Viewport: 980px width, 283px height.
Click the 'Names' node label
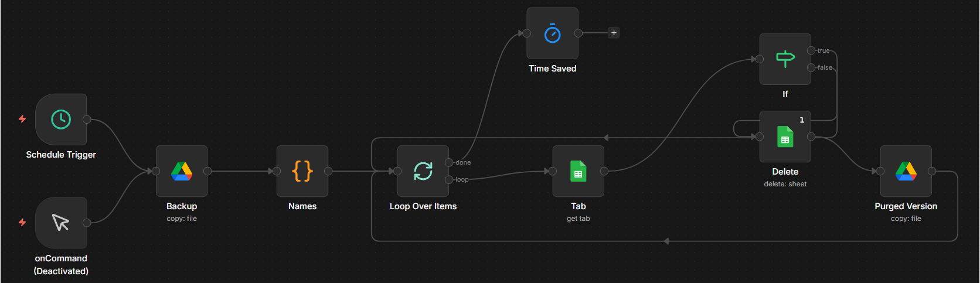pos(302,206)
